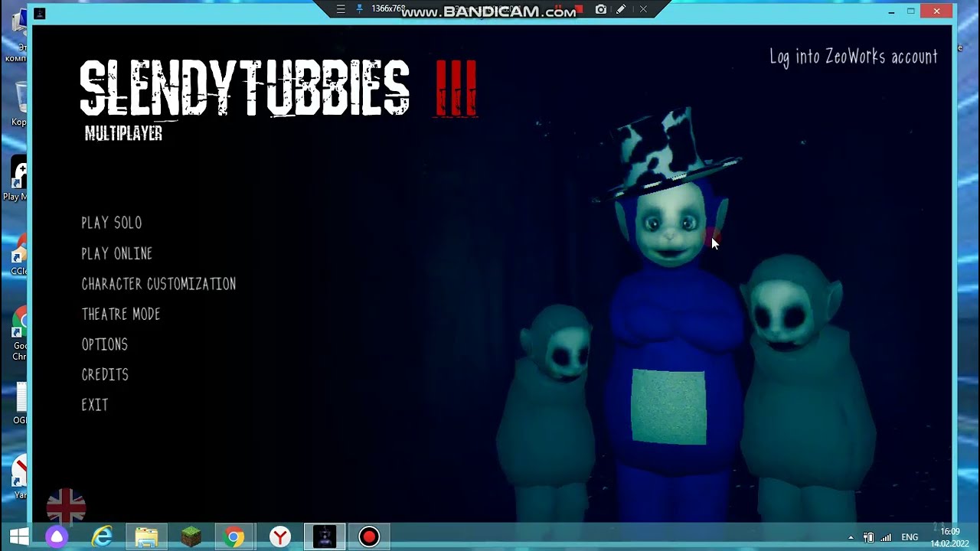Switch to Slendytubbies taskbar window
The image size is (980, 551).
pyautogui.click(x=325, y=536)
